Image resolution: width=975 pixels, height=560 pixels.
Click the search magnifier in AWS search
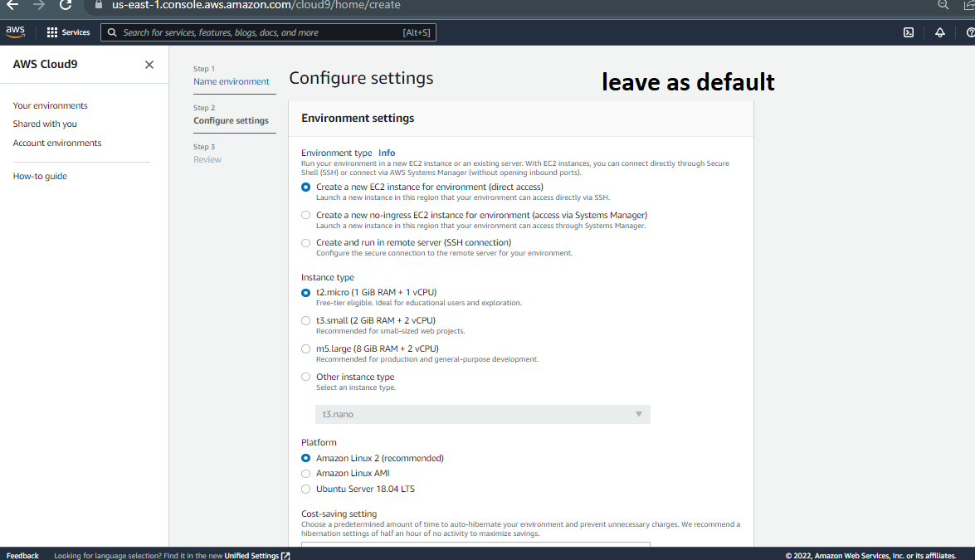tap(112, 32)
